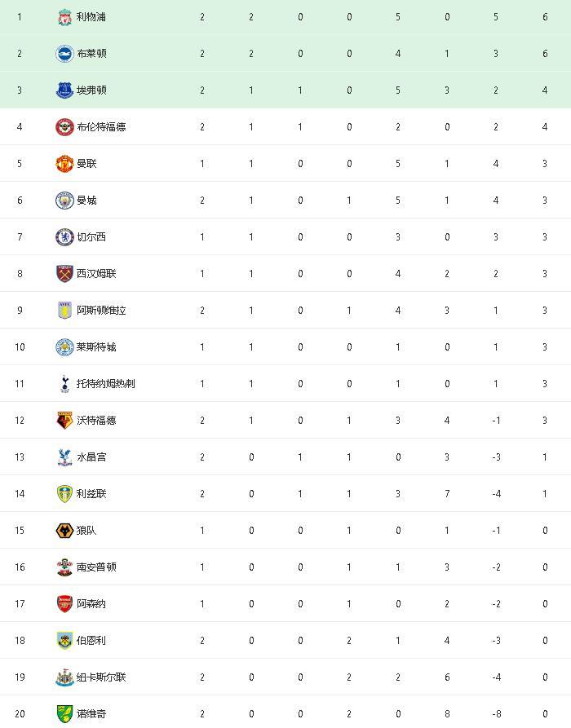The image size is (571, 728).
Task: Click the rank number 18 for 伯恩利
Action: pos(20,641)
